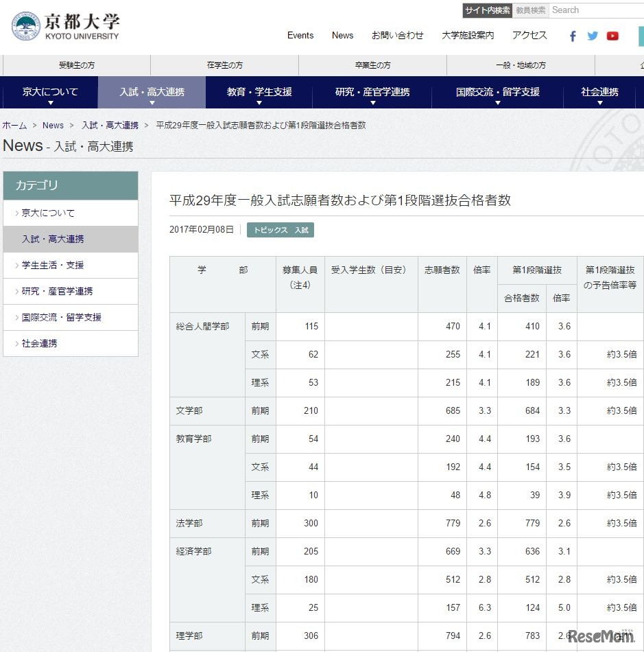Screen dimensions: 644x652
Task: Open Kyoto University's Twitter page via bird icon
Action: click(x=592, y=36)
